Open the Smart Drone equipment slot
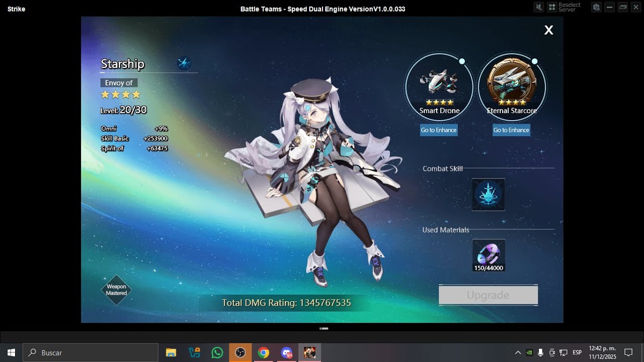Screen dimensions: 644x362 click(439, 87)
